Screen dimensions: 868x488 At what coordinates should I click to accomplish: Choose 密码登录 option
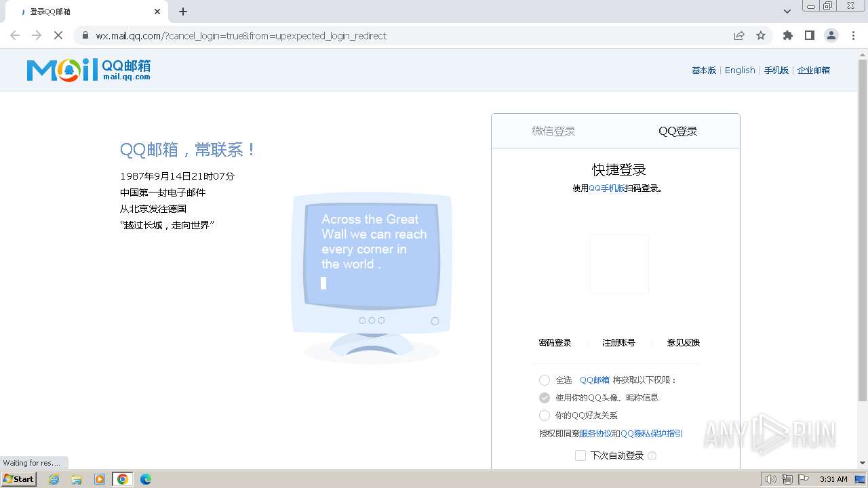coord(555,343)
